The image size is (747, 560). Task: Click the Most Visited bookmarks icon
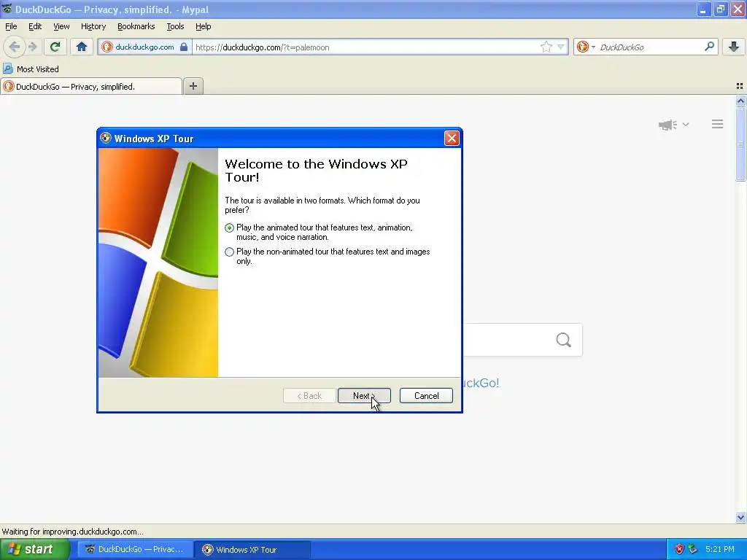(x=7, y=69)
